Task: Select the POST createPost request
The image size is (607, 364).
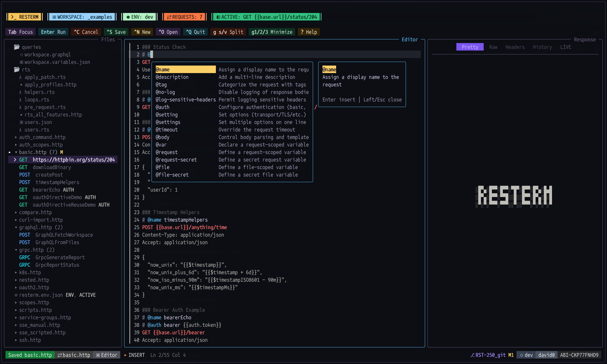Action: click(41, 175)
